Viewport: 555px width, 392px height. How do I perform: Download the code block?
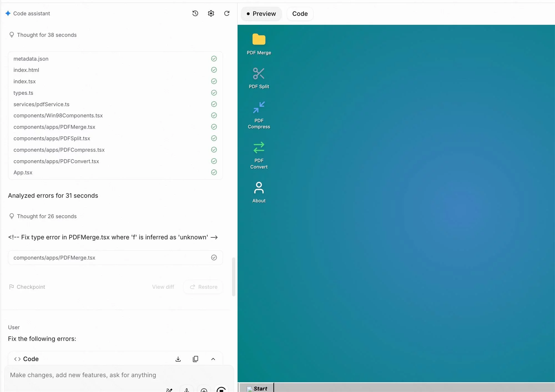pyautogui.click(x=178, y=359)
